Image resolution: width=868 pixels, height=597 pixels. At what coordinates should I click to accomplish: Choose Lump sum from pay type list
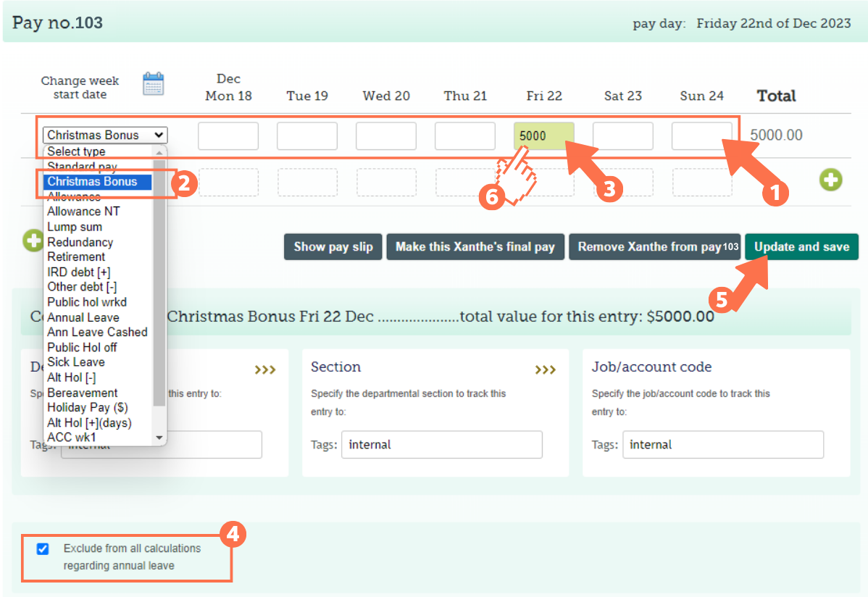(75, 227)
